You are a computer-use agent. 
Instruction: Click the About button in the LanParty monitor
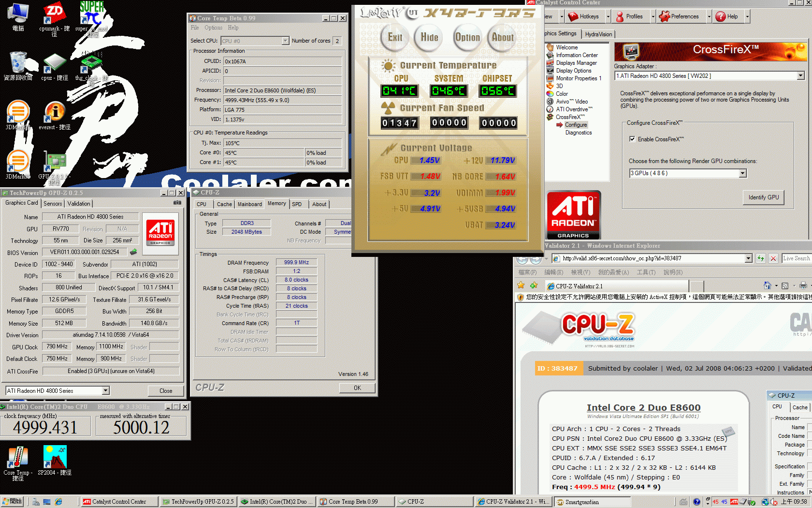[503, 37]
